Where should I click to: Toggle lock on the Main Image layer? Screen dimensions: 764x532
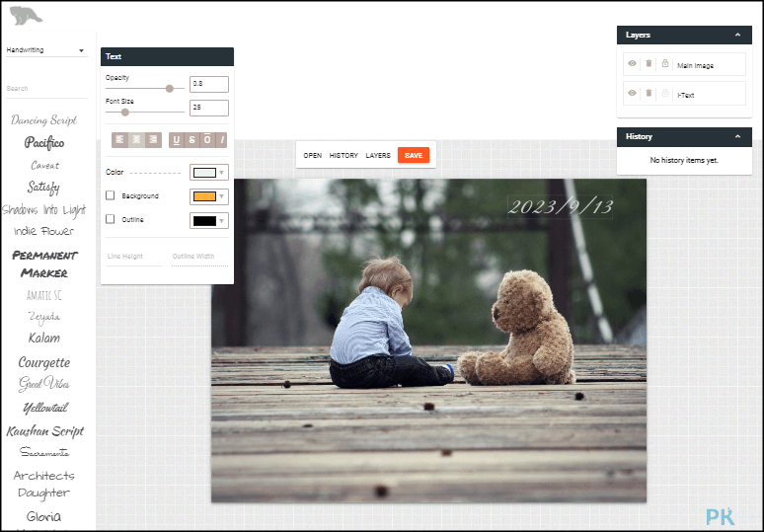tap(665, 63)
